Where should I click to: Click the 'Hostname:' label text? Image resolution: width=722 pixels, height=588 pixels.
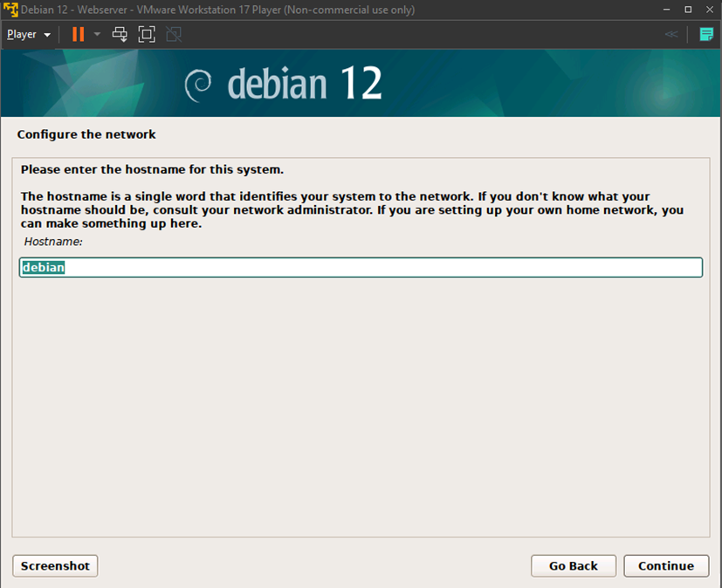pyautogui.click(x=53, y=242)
